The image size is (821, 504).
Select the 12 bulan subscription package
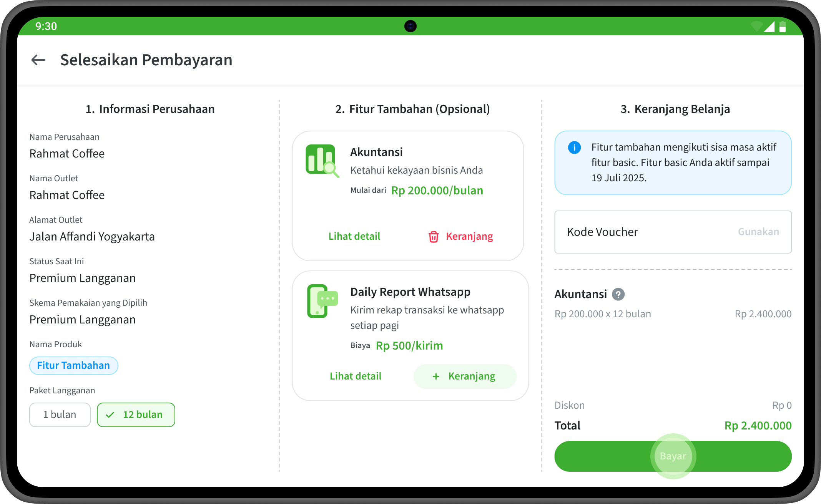136,415
